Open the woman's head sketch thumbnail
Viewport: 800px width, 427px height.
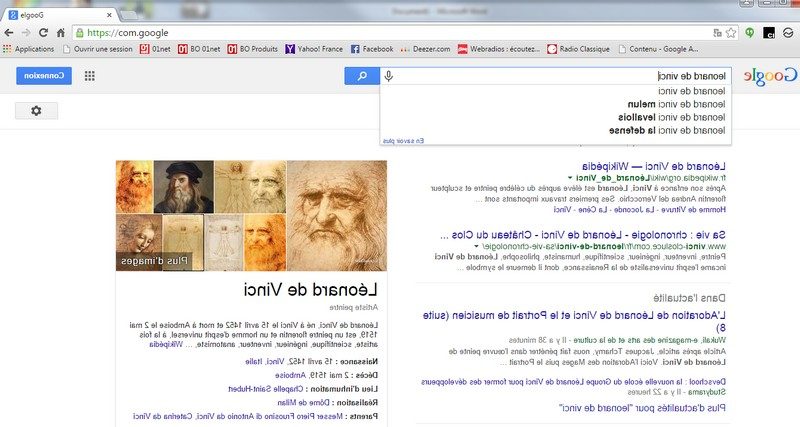click(139, 240)
